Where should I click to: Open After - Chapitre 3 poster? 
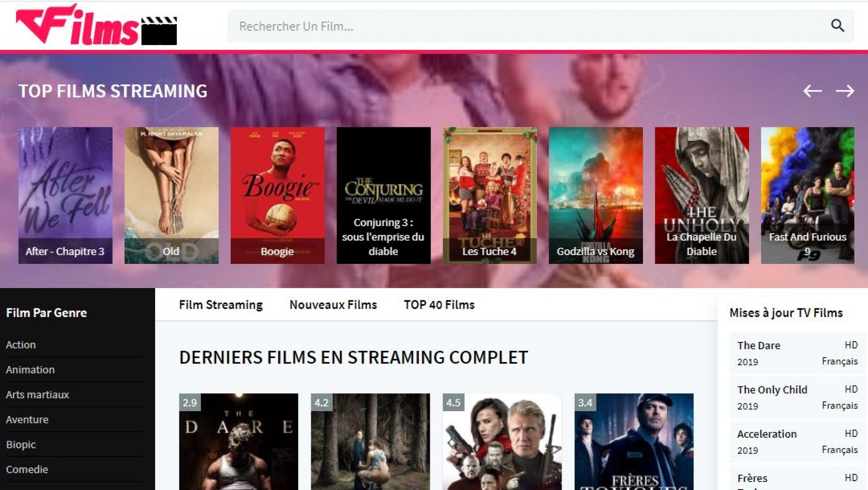(x=65, y=195)
